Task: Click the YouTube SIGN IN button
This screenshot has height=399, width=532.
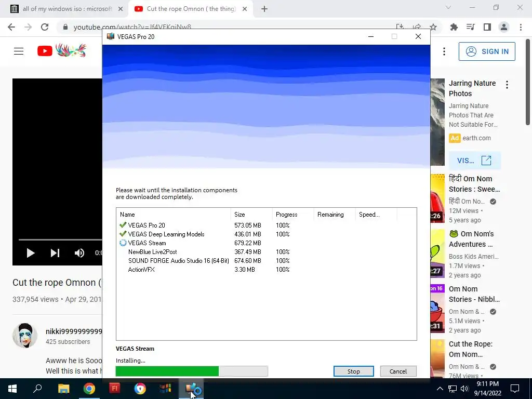Action: coord(487,51)
